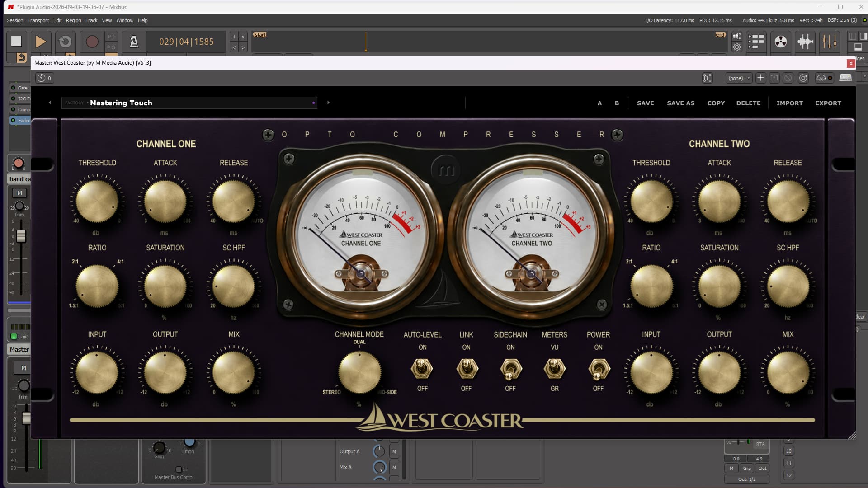Click the CHANNEL MODE knob
Screen dimensions: 868x488
(x=360, y=372)
